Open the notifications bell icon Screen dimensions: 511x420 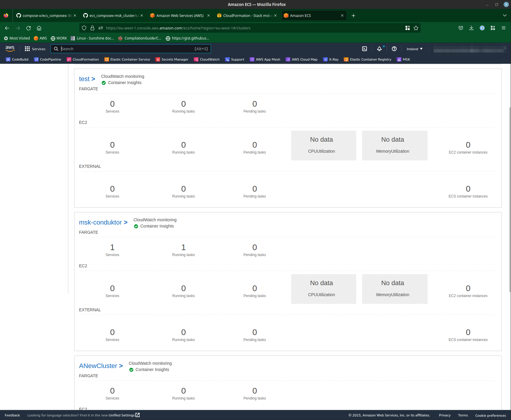click(379, 49)
